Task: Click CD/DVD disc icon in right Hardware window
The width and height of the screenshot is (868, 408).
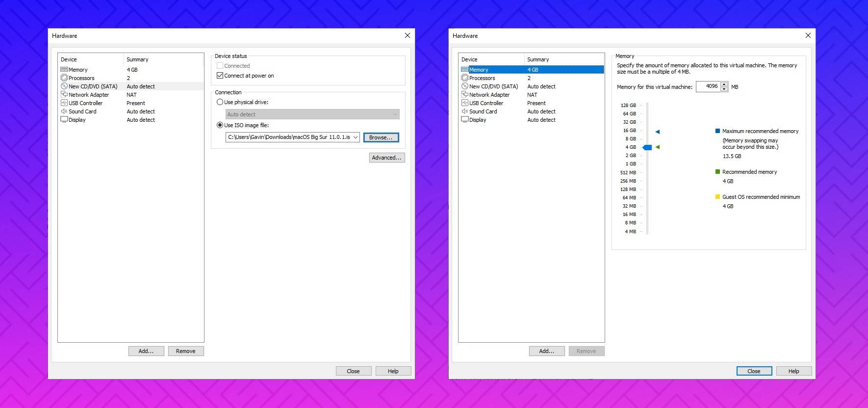Action: (x=464, y=86)
